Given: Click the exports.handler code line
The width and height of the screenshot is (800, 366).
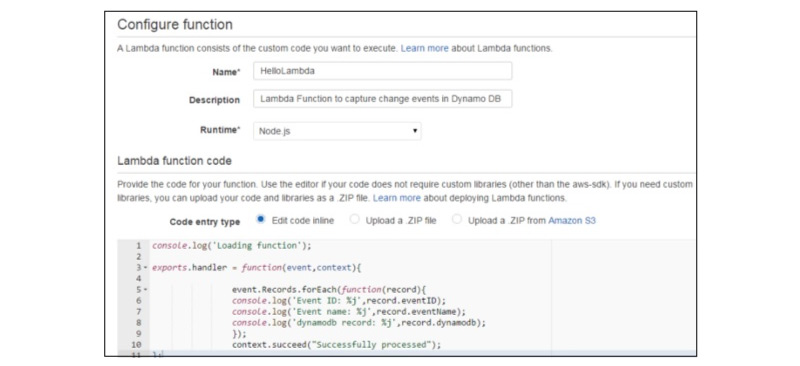Looking at the screenshot, I should (x=257, y=267).
